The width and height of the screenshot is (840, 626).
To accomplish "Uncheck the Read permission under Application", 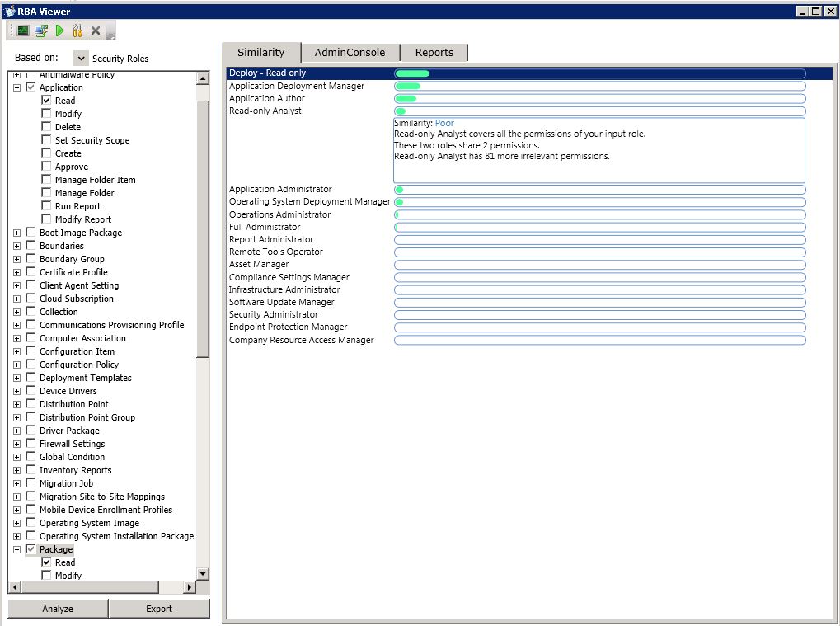I will [x=47, y=101].
